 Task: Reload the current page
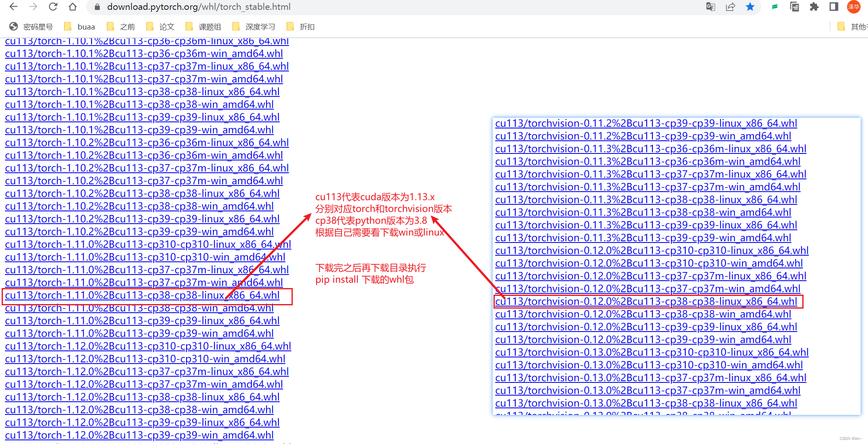coord(53,7)
